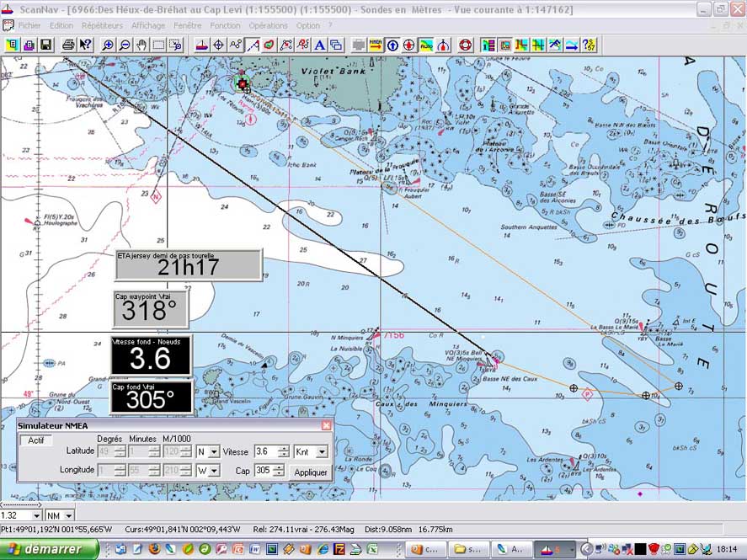Click the zoom-to-selection rectangle icon
The width and height of the screenshot is (747, 560).
pos(176,45)
